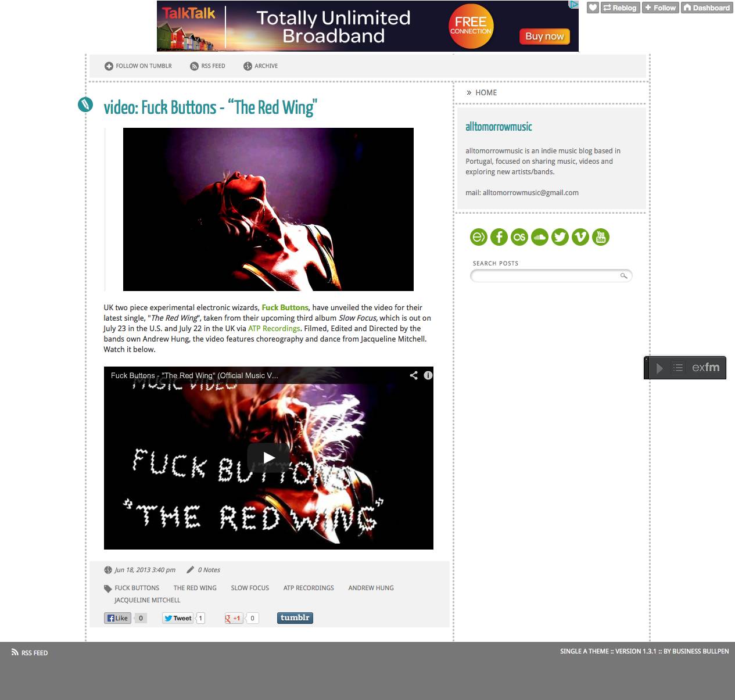Expand the exfm playlist queue
The width and height of the screenshot is (735, 700).
click(x=677, y=368)
